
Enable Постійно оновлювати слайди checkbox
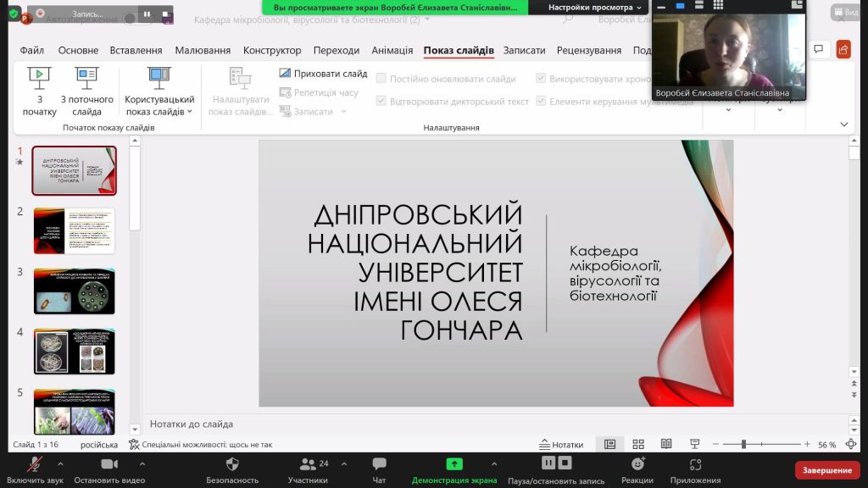(x=381, y=79)
